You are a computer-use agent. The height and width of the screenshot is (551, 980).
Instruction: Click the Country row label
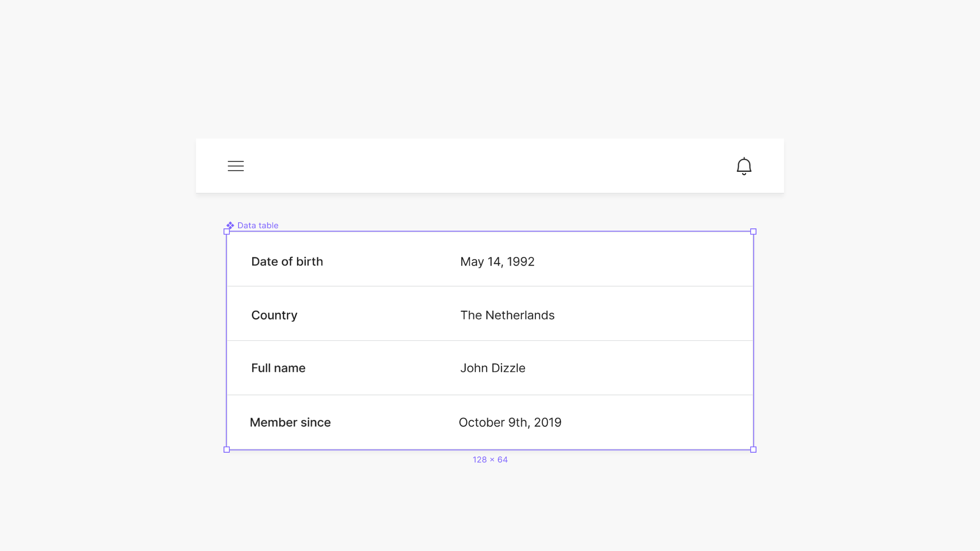[x=274, y=315]
